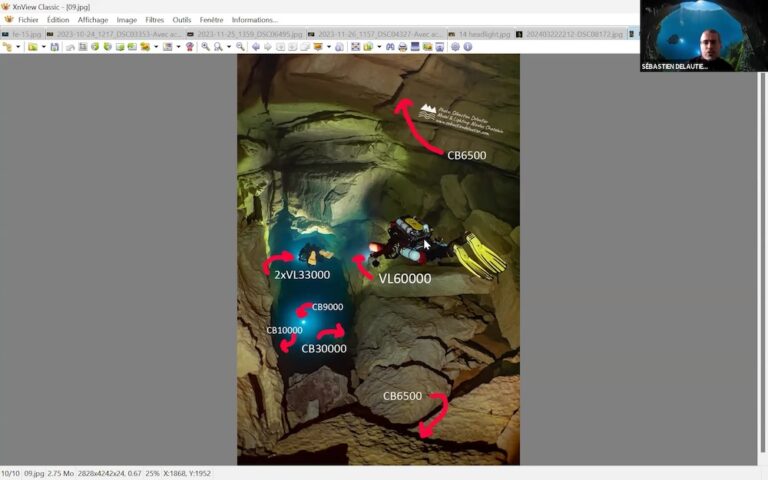Click the vertical scrollbar of image view
Image resolution: width=768 pixels, height=480 pixels.
pyautogui.click(x=763, y=262)
